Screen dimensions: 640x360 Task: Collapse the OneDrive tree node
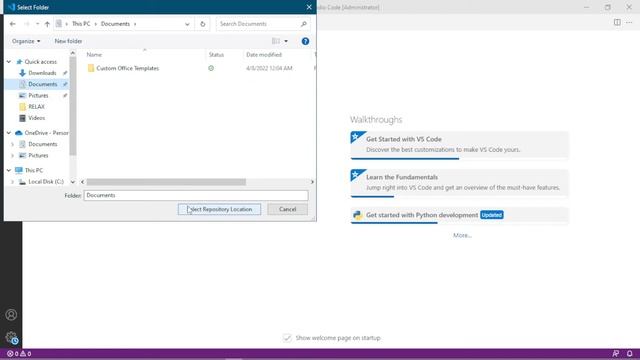pos(9,133)
